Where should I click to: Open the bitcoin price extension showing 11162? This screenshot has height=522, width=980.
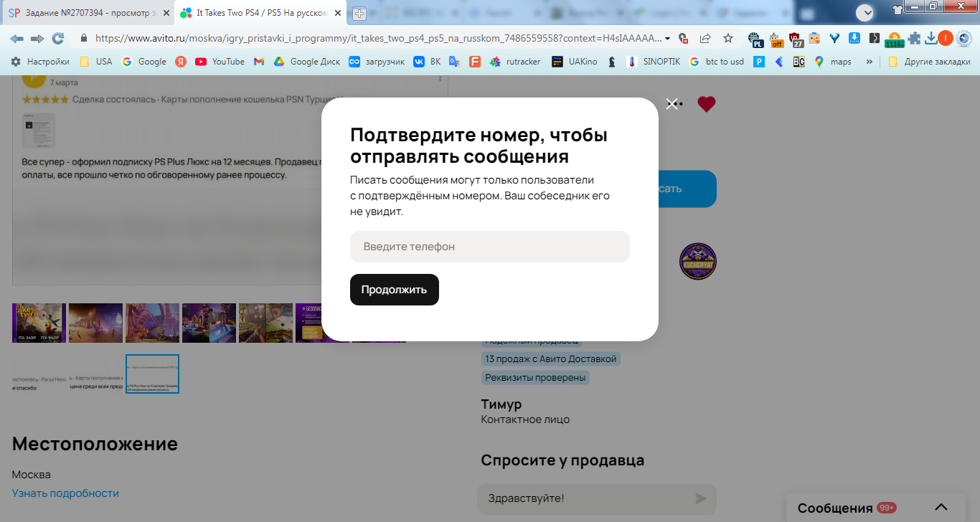pos(895,39)
